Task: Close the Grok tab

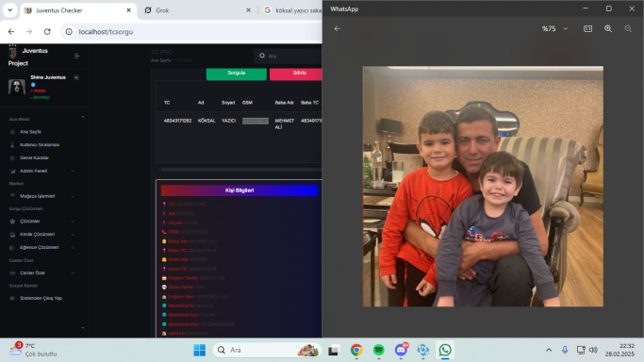Action: [248, 10]
